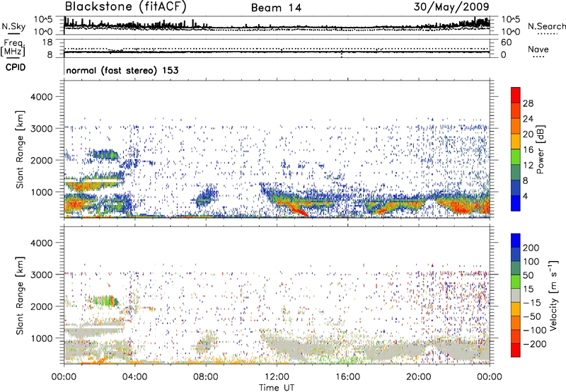Click the 16 tick on Power scale
The height and width of the screenshot is (392, 566).
click(x=528, y=150)
